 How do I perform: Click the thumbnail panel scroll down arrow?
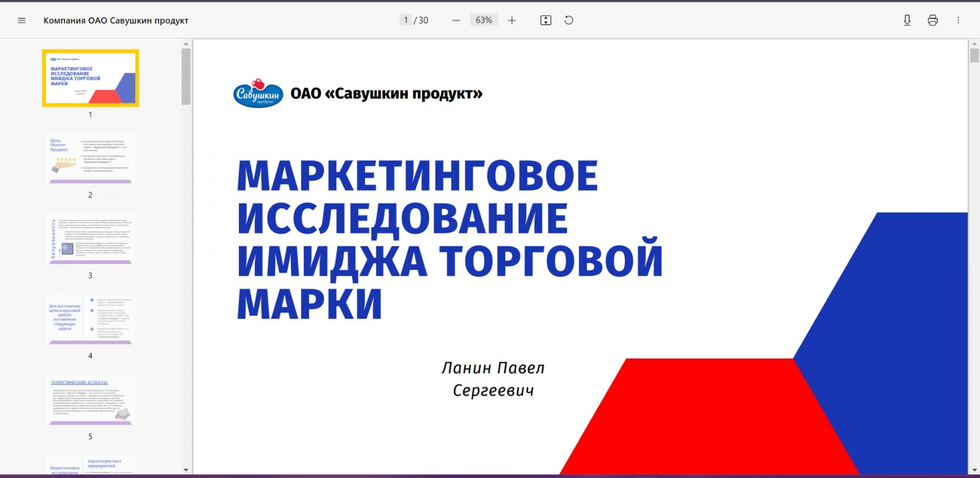(186, 470)
